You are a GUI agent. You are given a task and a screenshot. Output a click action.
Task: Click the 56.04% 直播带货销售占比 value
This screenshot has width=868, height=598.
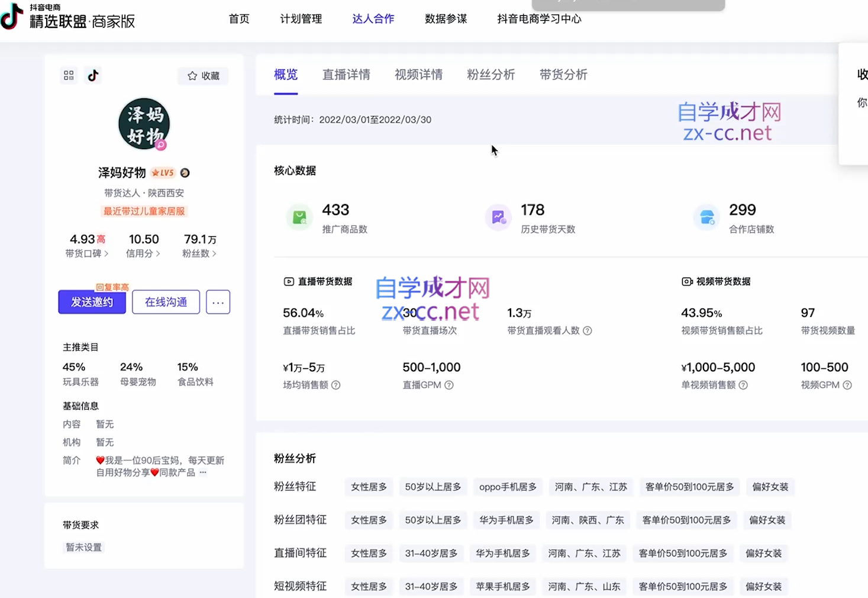303,313
